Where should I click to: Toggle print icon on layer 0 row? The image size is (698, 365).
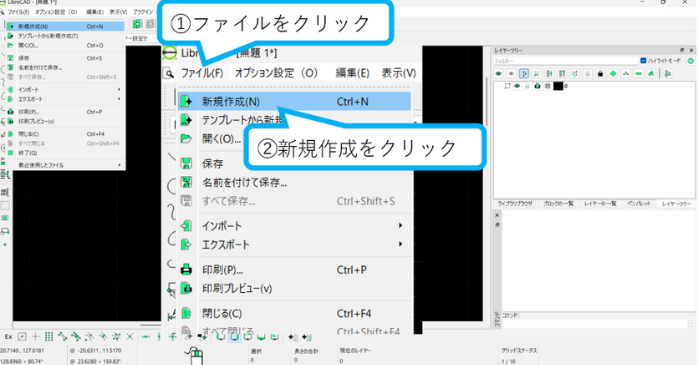pos(537,86)
